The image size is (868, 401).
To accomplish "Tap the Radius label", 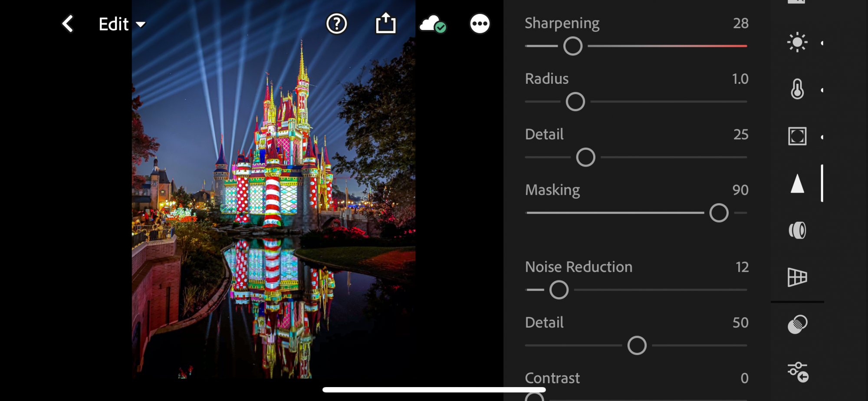I will pos(547,79).
